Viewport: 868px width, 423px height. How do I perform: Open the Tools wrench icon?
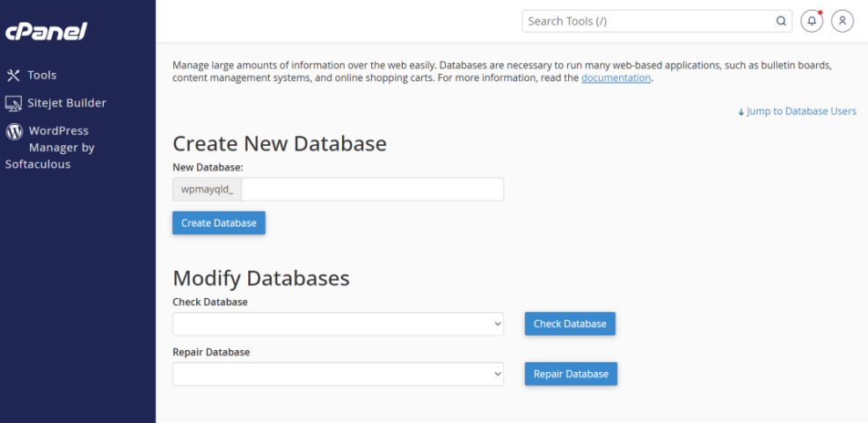[x=13, y=76]
